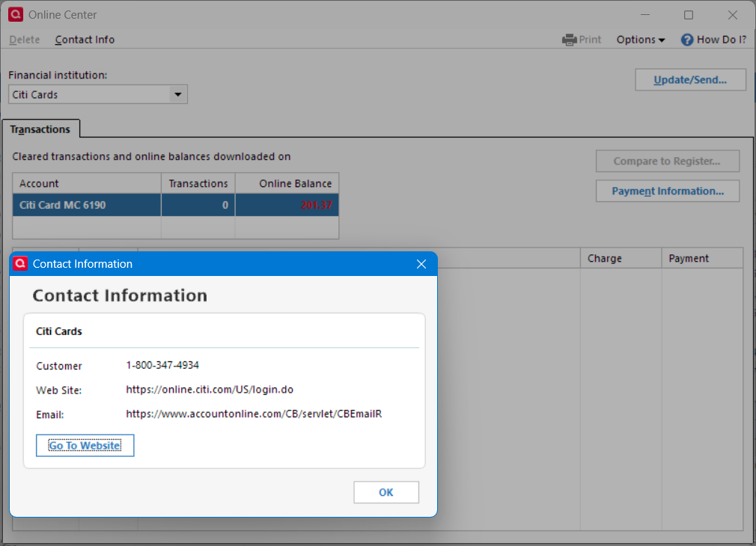Click the Payment column header

(703, 258)
